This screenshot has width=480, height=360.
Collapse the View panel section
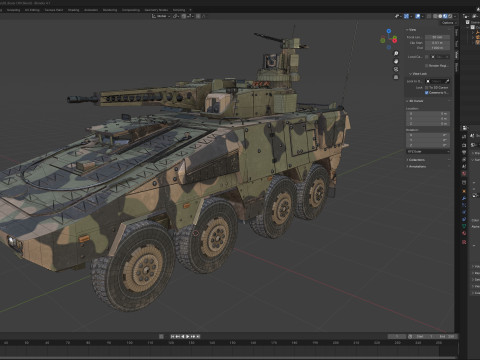pos(411,30)
